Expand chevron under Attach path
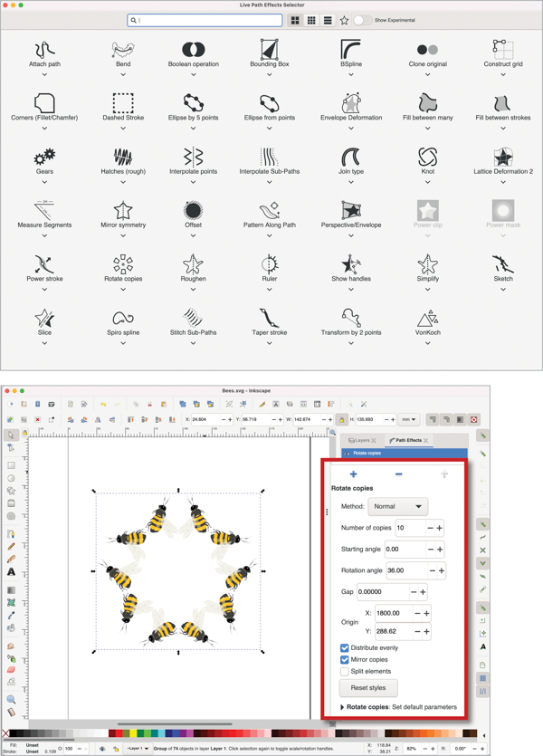The width and height of the screenshot is (543, 756). 44,75
